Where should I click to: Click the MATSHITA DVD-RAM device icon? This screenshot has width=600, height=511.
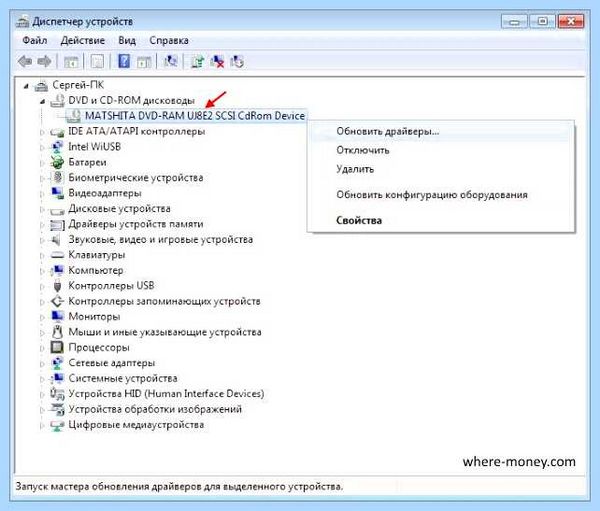point(73,116)
